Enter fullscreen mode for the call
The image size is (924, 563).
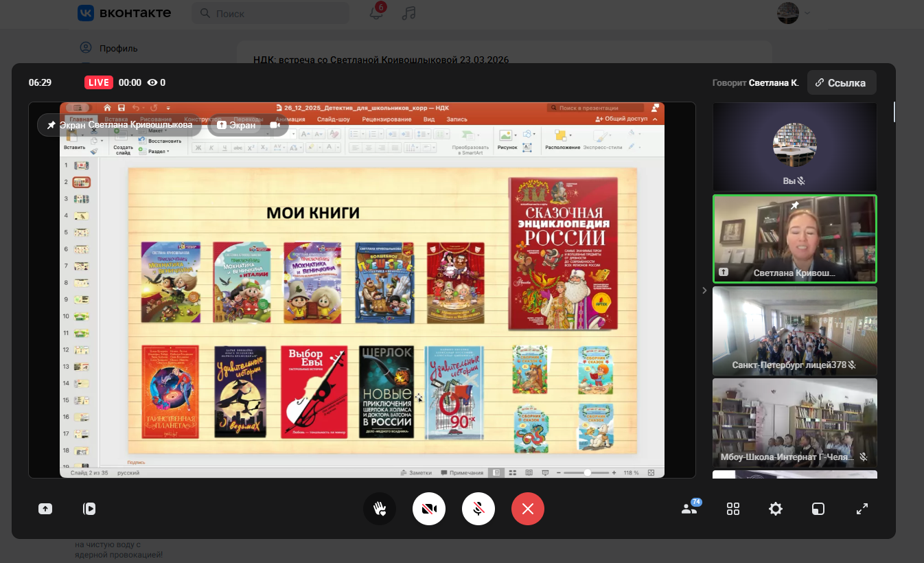point(862,509)
